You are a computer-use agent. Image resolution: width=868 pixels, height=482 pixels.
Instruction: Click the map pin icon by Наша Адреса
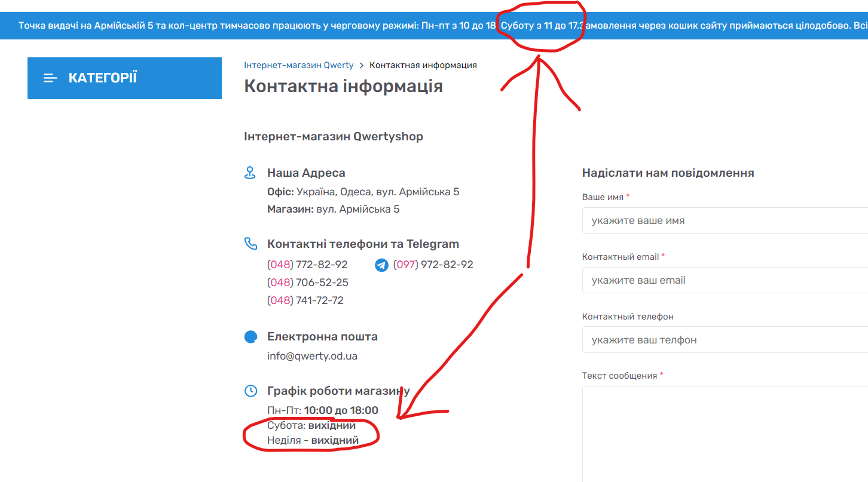point(250,173)
